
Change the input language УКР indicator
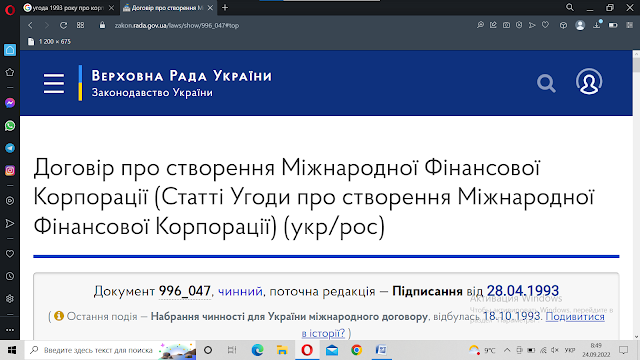pyautogui.click(x=570, y=350)
